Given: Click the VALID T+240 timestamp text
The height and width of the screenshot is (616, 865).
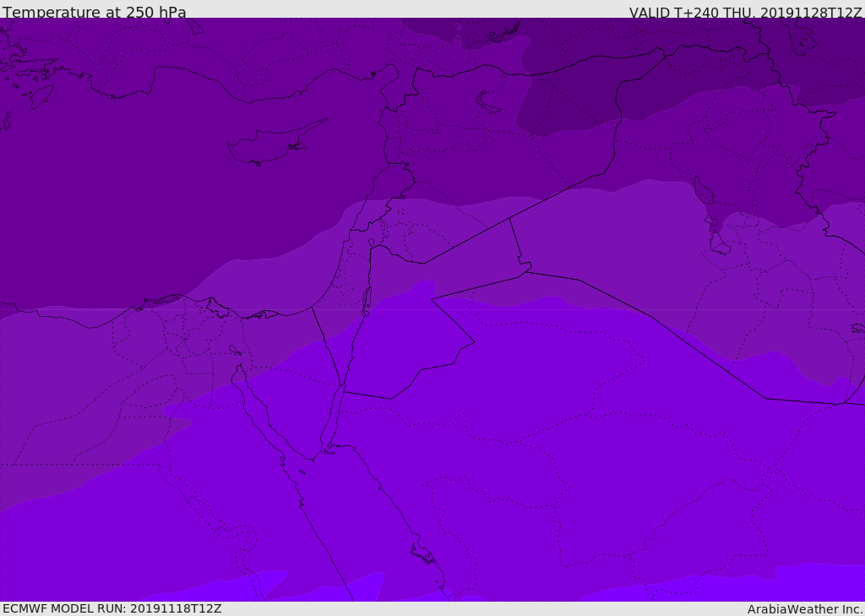Looking at the screenshot, I should coord(745,13).
